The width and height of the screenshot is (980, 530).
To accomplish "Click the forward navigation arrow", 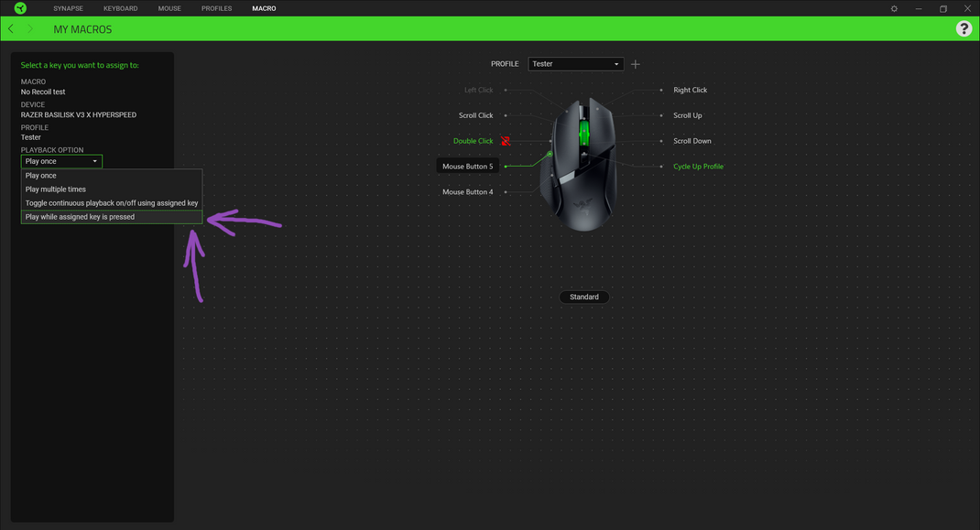I will (x=29, y=28).
